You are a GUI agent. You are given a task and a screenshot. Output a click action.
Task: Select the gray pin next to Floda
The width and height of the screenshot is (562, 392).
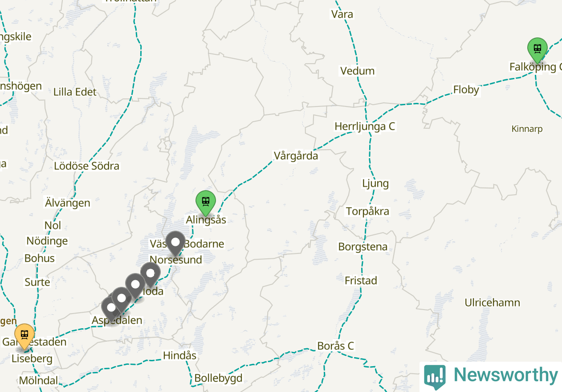click(151, 274)
